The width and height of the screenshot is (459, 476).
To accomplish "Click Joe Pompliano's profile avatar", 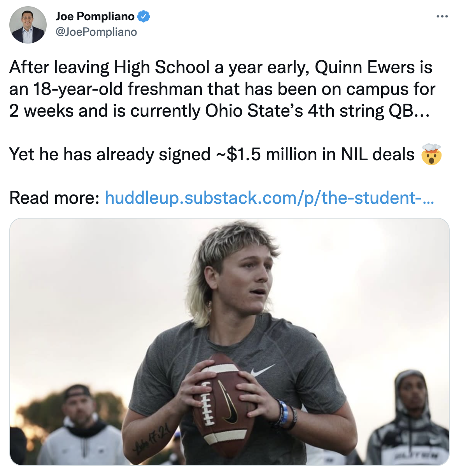I will pyautogui.click(x=28, y=25).
